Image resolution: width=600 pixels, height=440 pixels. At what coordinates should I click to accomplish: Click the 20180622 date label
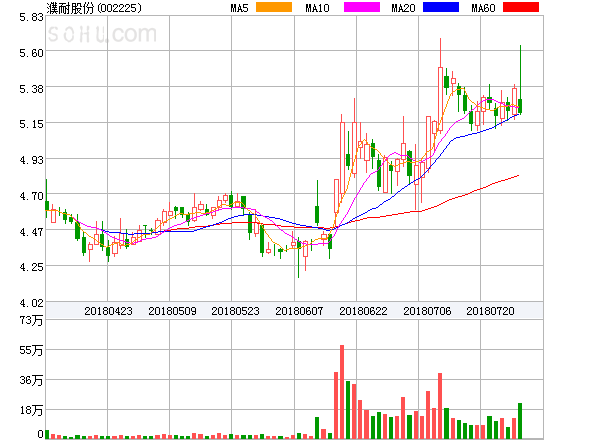pos(363,311)
